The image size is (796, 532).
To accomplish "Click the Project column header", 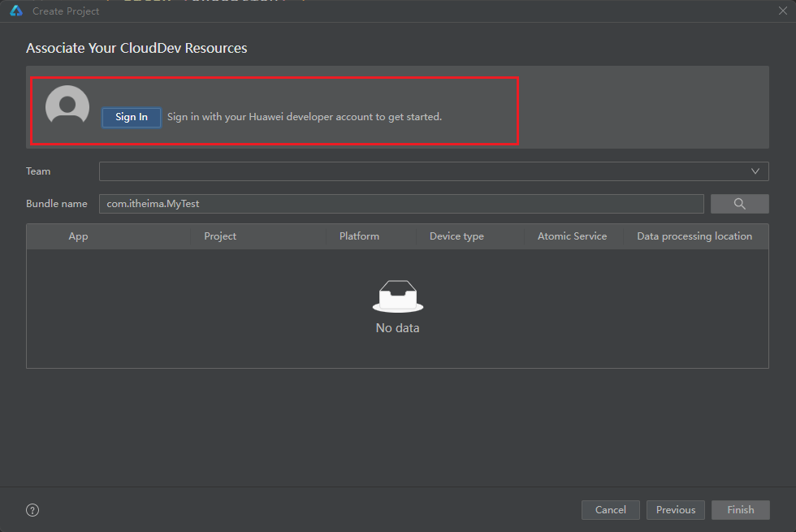I will [x=220, y=236].
